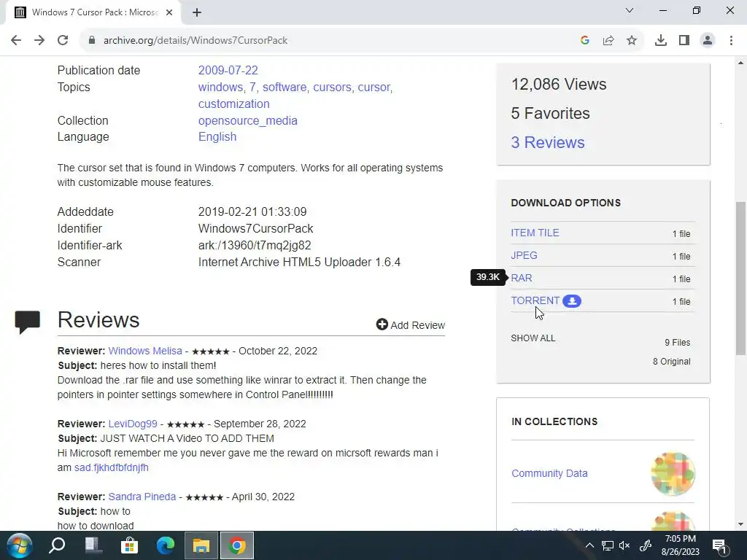The height and width of the screenshot is (560, 747).
Task: Go back with the browser back arrow
Action: click(16, 41)
